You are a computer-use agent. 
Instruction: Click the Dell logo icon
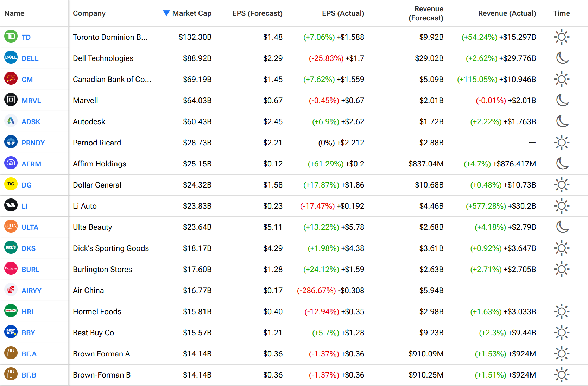click(x=11, y=57)
